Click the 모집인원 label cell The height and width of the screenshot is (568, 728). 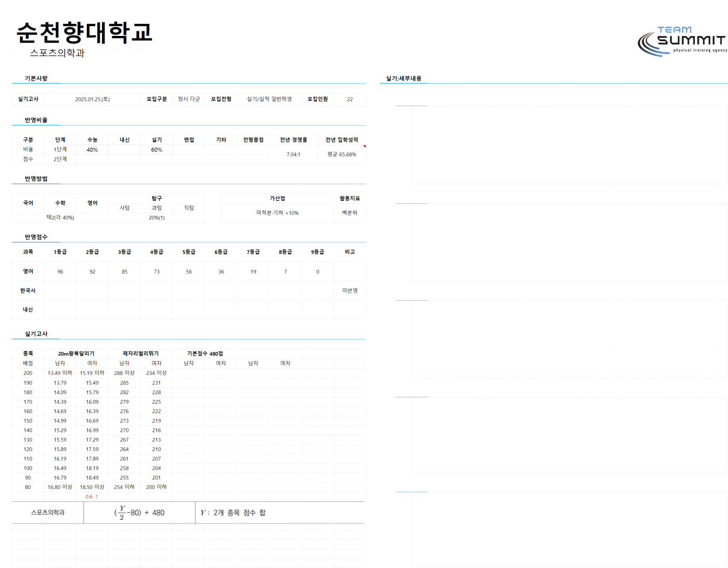click(x=317, y=99)
